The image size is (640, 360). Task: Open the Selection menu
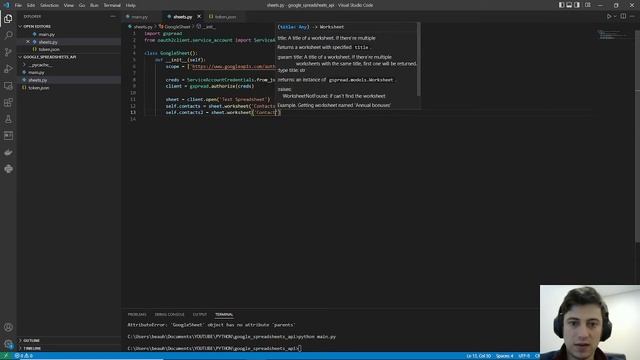(49, 5)
